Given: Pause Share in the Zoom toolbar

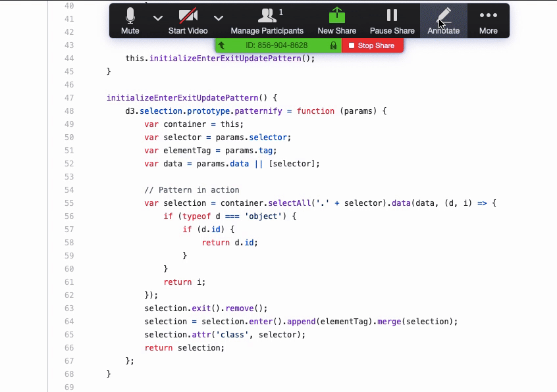Looking at the screenshot, I should point(392,21).
